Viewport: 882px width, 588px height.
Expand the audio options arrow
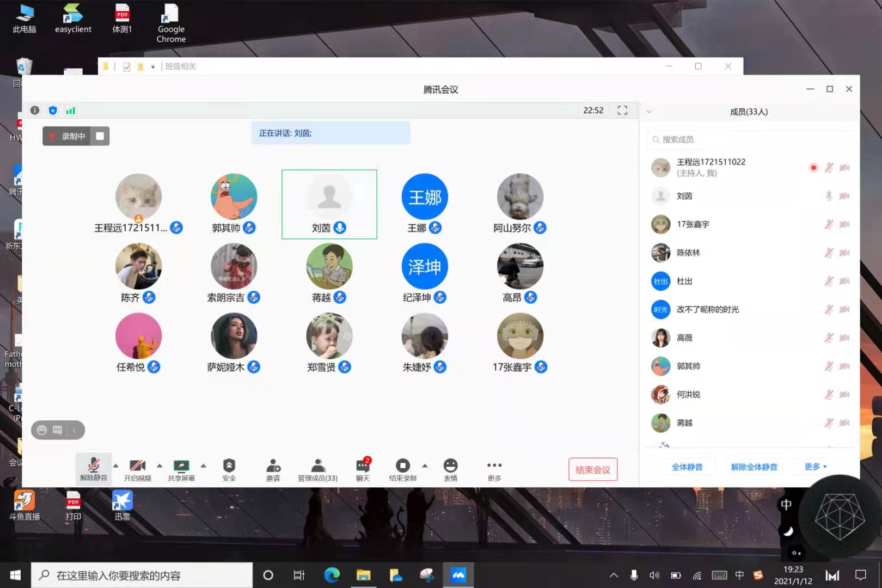point(115,465)
